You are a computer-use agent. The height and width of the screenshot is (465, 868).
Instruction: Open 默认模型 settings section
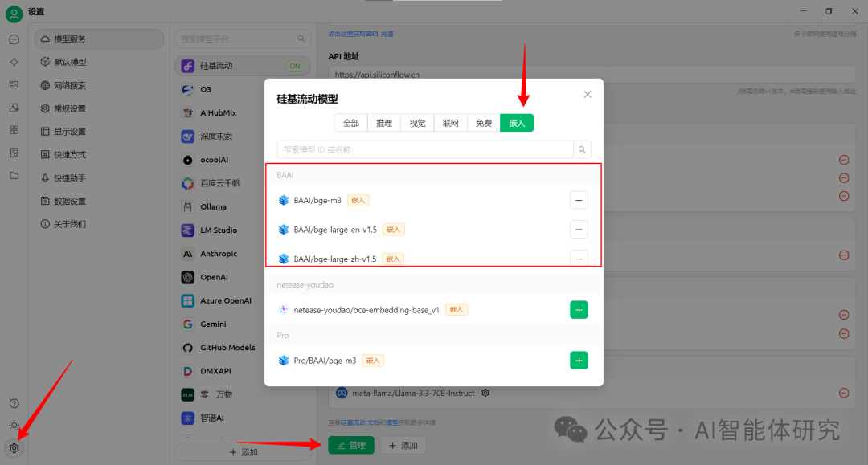[x=99, y=62]
